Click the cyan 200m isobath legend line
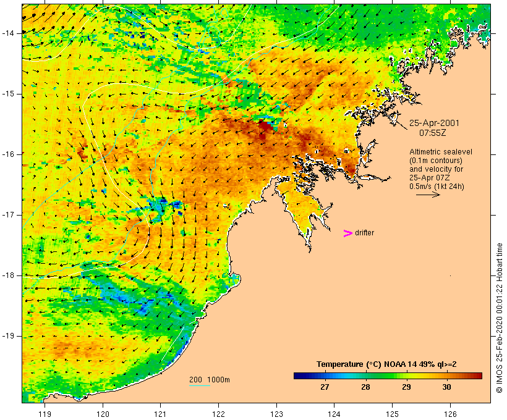This screenshot has width=507, height=420. tap(200, 385)
